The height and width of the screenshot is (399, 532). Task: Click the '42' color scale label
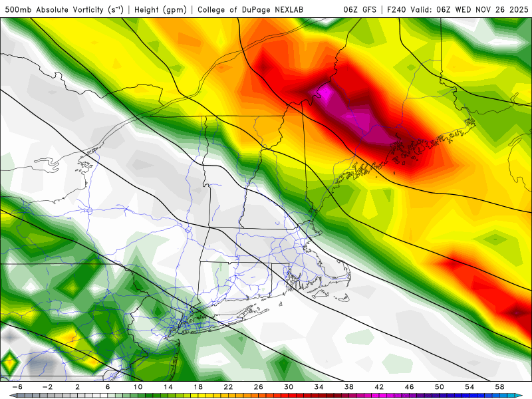[x=379, y=387]
